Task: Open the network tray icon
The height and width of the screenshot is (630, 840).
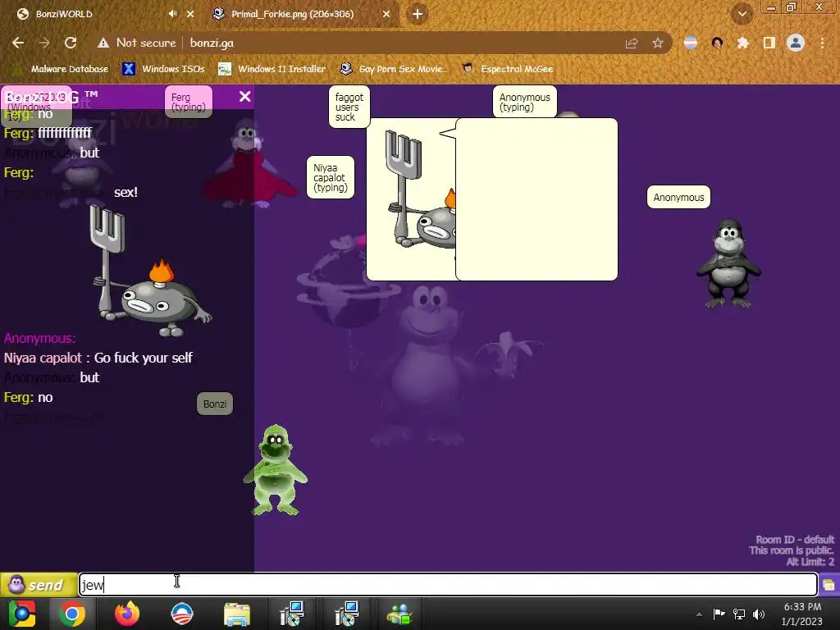Action: pos(739,614)
